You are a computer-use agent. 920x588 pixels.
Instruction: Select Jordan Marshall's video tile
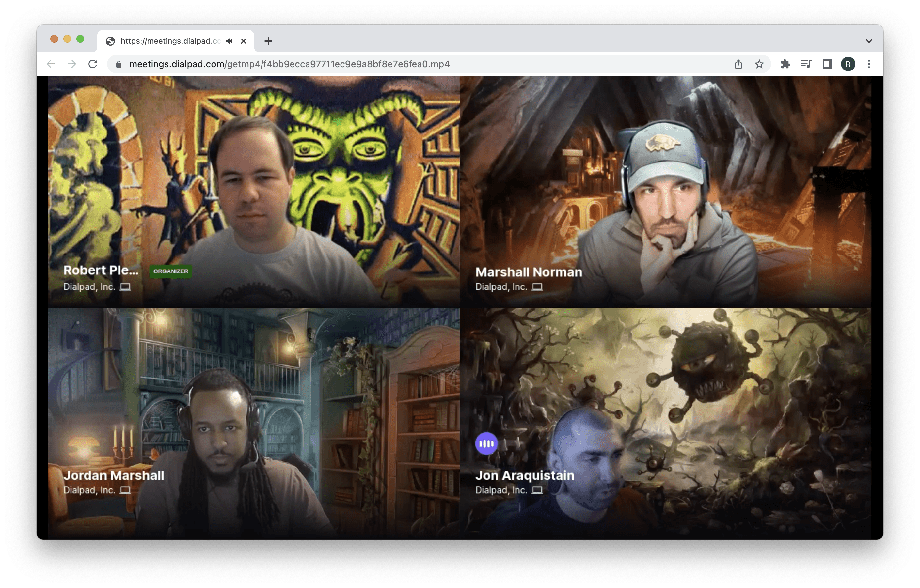point(254,424)
